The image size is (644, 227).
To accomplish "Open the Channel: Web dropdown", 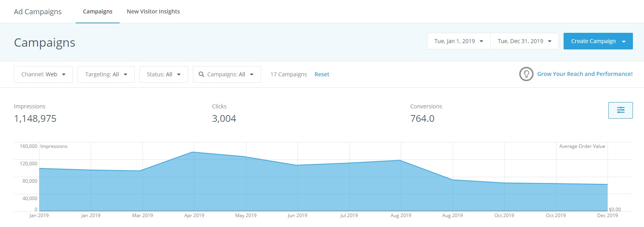I will (43, 74).
